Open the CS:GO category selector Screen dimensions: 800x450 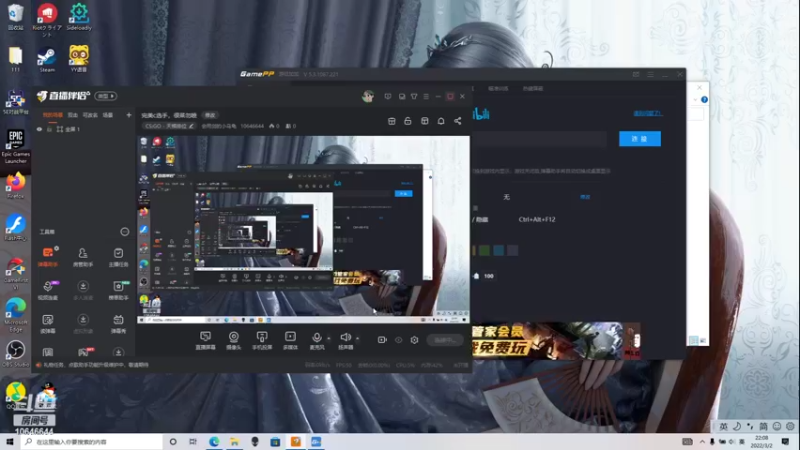[169, 126]
